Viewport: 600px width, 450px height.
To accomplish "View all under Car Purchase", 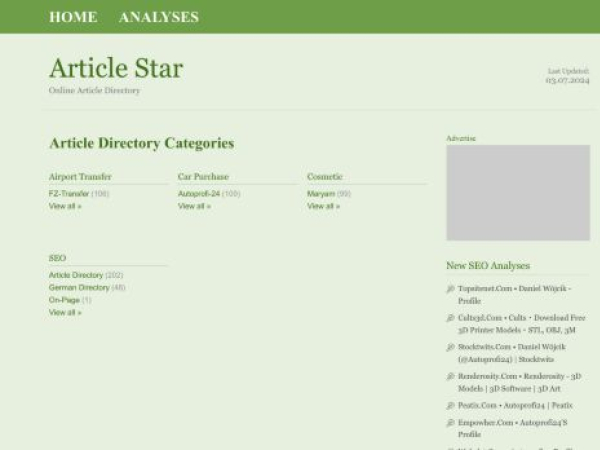I will click(194, 206).
